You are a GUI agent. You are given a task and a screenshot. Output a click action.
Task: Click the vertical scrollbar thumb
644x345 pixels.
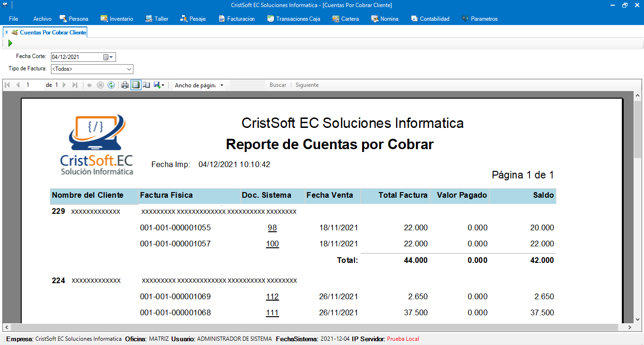[637, 129]
